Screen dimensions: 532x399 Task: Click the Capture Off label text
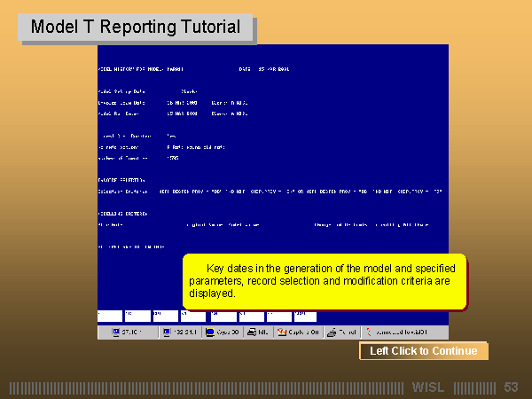[301, 332]
